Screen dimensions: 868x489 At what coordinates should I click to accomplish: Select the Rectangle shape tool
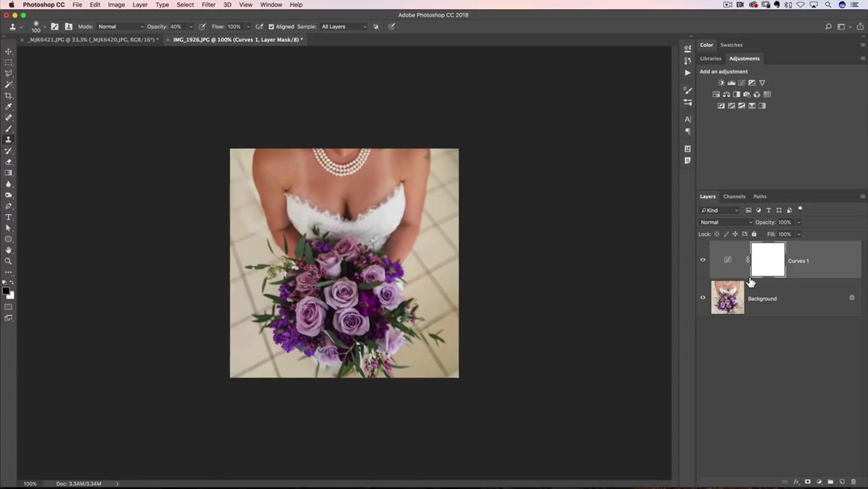click(9, 239)
